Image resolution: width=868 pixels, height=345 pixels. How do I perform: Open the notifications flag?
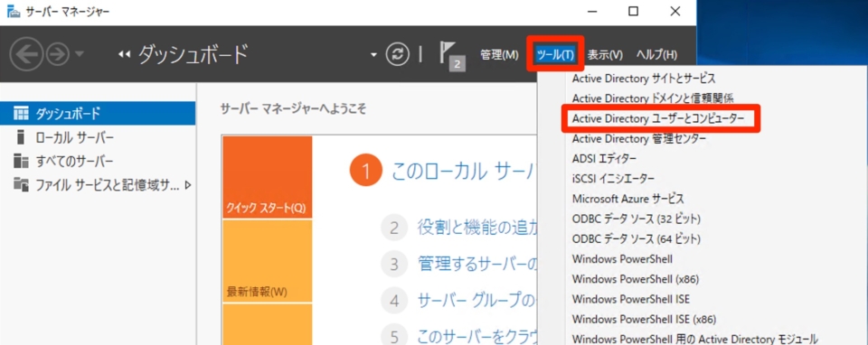point(451,56)
